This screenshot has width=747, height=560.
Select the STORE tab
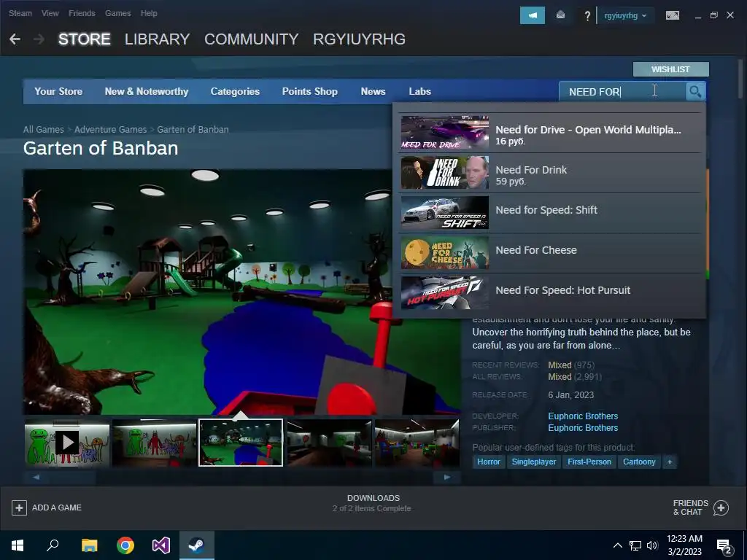pos(85,39)
